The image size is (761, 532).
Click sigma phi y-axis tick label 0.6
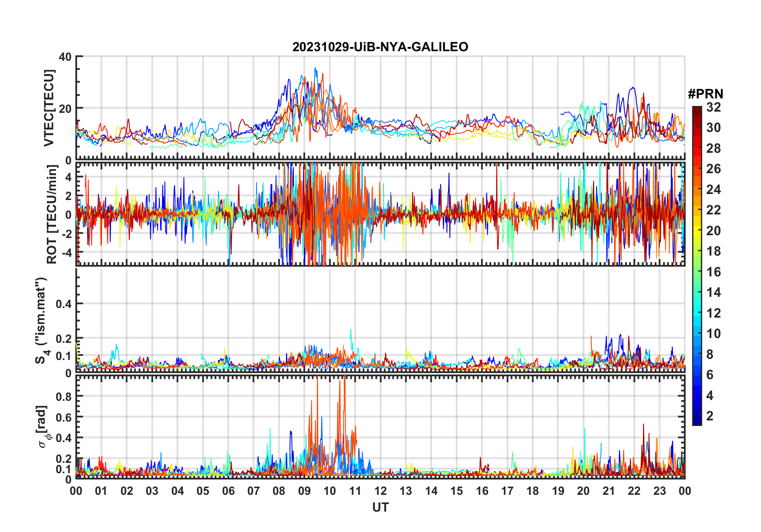64,417
